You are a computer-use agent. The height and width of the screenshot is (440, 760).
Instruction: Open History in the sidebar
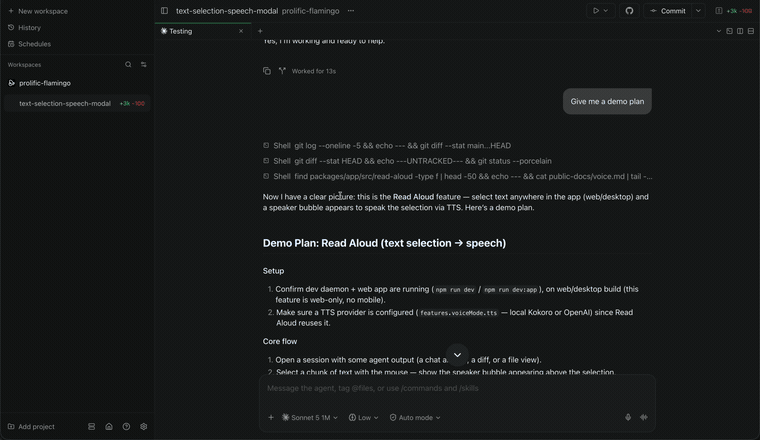[29, 28]
